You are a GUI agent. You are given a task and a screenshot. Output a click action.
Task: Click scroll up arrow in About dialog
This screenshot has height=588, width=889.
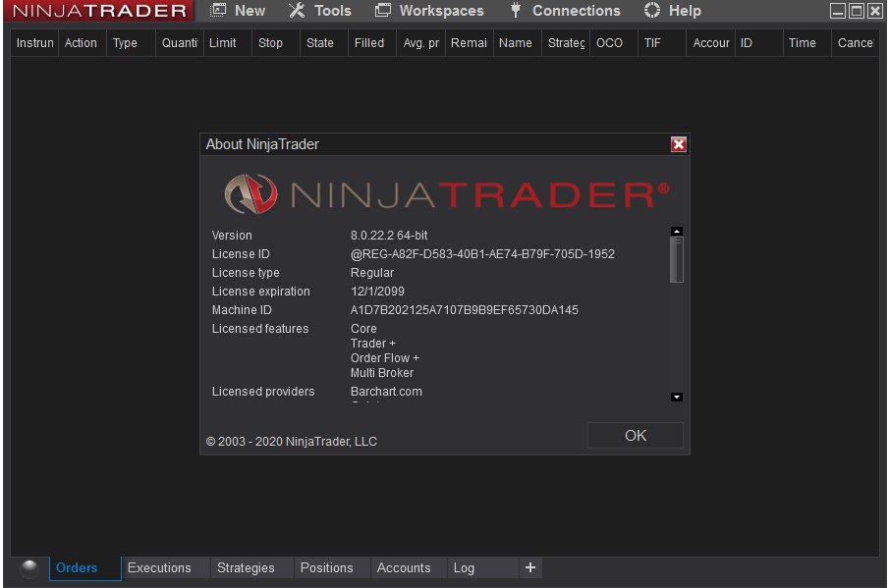677,231
